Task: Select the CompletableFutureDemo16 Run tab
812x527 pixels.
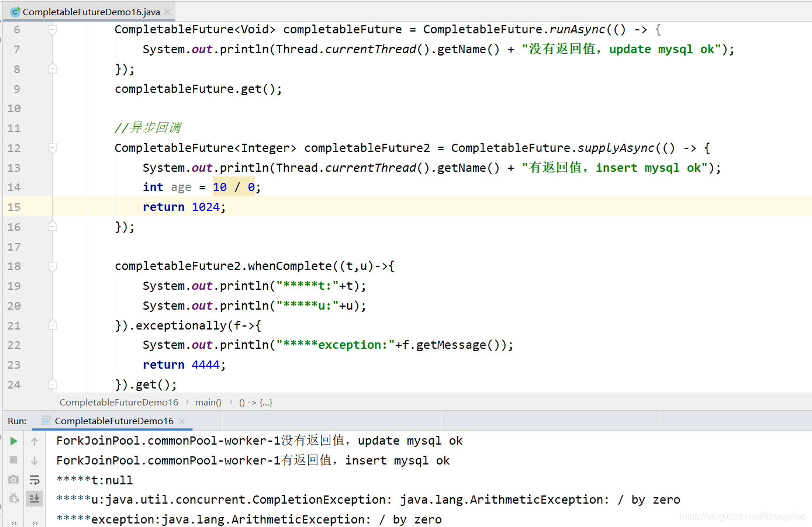Action: point(114,421)
